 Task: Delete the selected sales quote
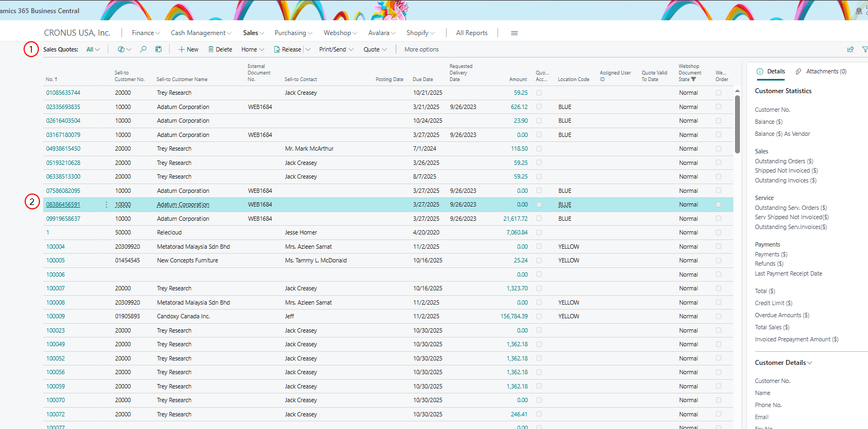pyautogui.click(x=220, y=49)
